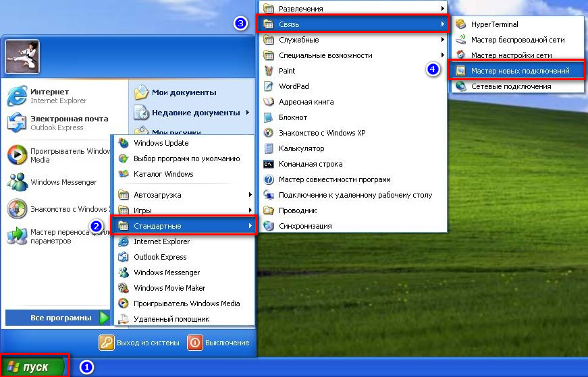Open the Мастер переноса файлов и параметров icon
The height and width of the screenshot is (377, 588).
(x=17, y=236)
